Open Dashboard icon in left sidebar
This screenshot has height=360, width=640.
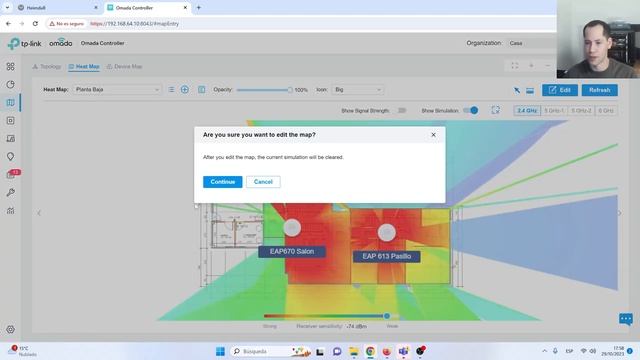pos(11,66)
